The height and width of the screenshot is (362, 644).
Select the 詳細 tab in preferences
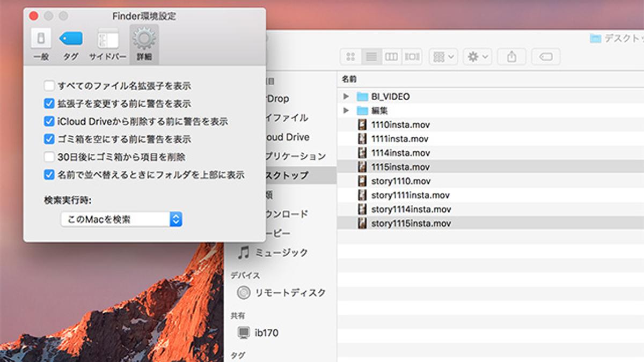click(x=144, y=44)
